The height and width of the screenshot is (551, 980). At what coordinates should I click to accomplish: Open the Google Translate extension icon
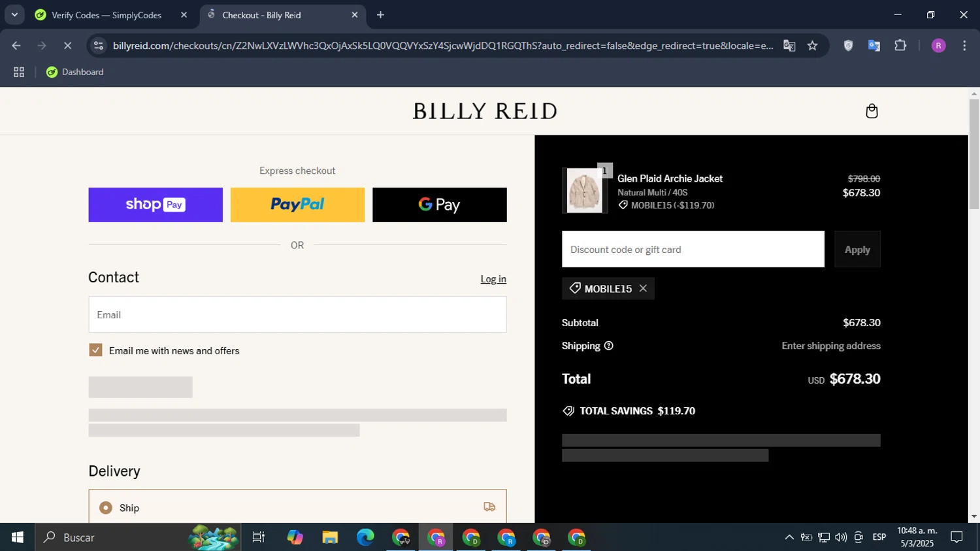coord(874,46)
